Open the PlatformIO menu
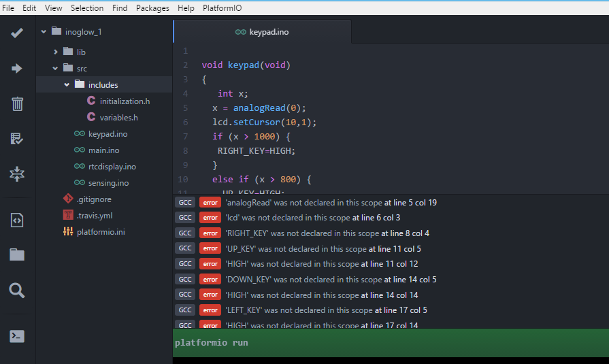The height and width of the screenshot is (364, 609). [222, 8]
